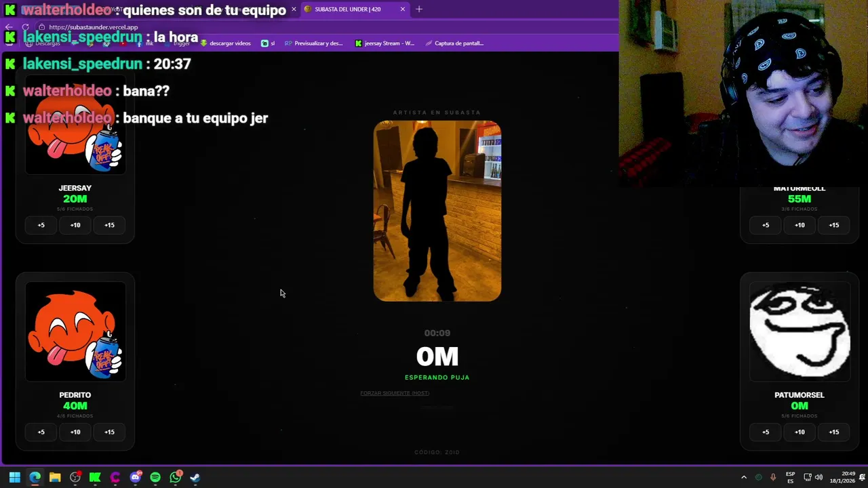Open the descargar videos bookmark
The image size is (868, 488).
(226, 43)
